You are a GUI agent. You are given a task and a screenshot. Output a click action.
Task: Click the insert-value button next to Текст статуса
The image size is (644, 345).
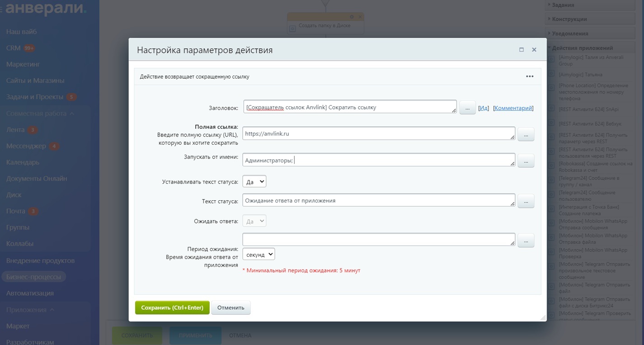pos(526,201)
